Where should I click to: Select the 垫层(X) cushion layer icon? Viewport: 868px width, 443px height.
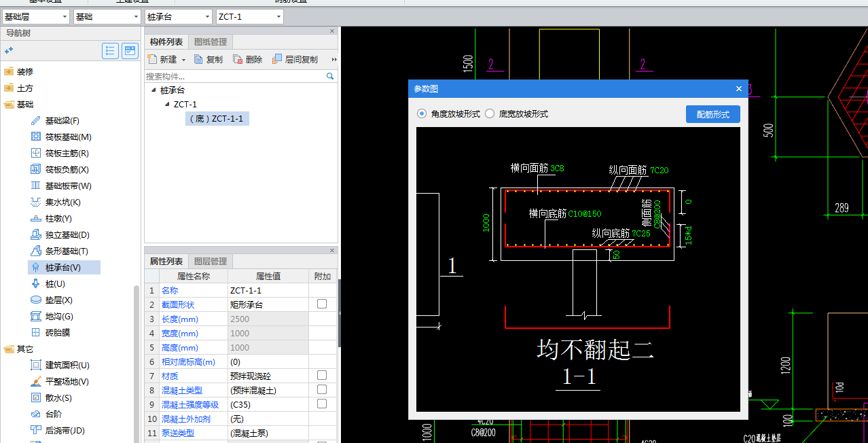pyautogui.click(x=36, y=300)
